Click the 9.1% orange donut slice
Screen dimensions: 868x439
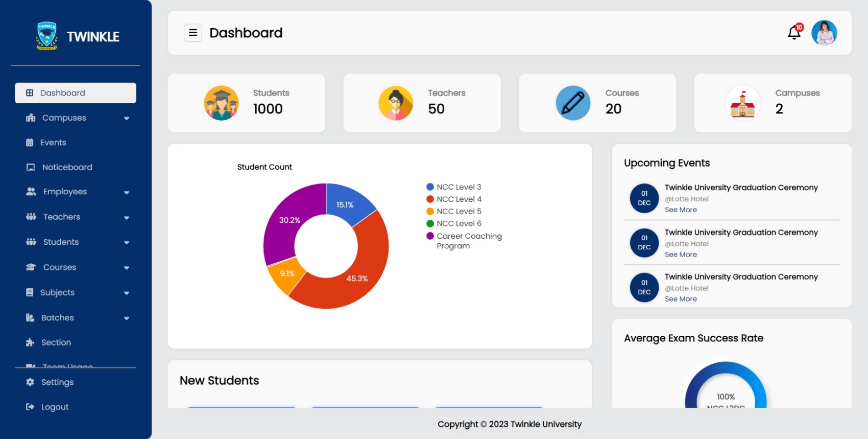click(286, 275)
